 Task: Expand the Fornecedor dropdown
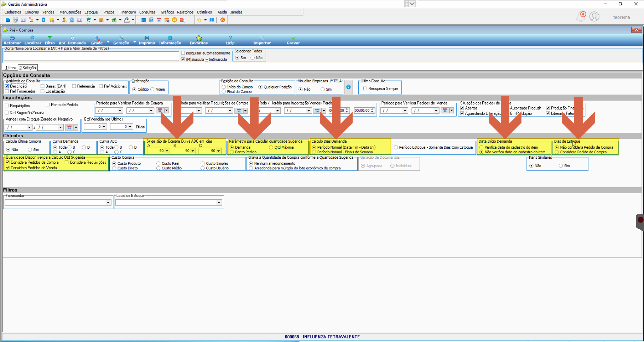point(108,203)
